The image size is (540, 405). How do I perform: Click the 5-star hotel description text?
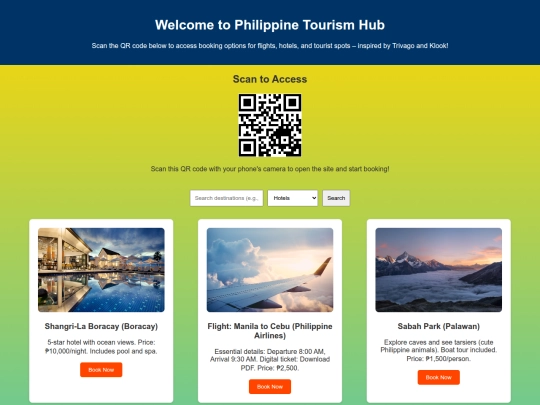(101, 346)
